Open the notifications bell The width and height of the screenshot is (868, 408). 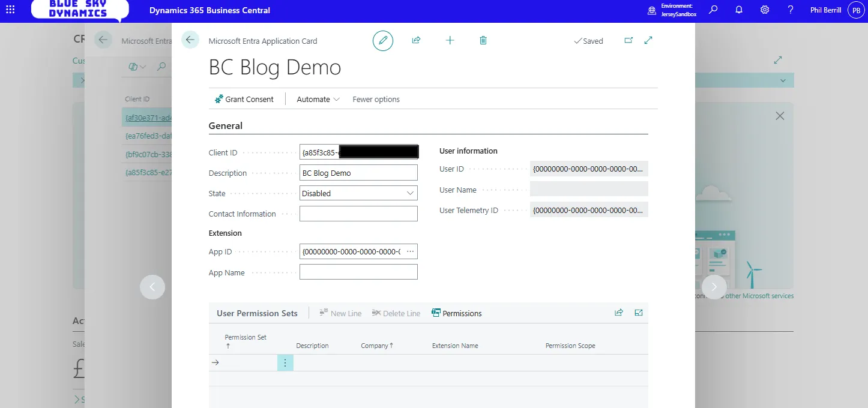pos(739,10)
